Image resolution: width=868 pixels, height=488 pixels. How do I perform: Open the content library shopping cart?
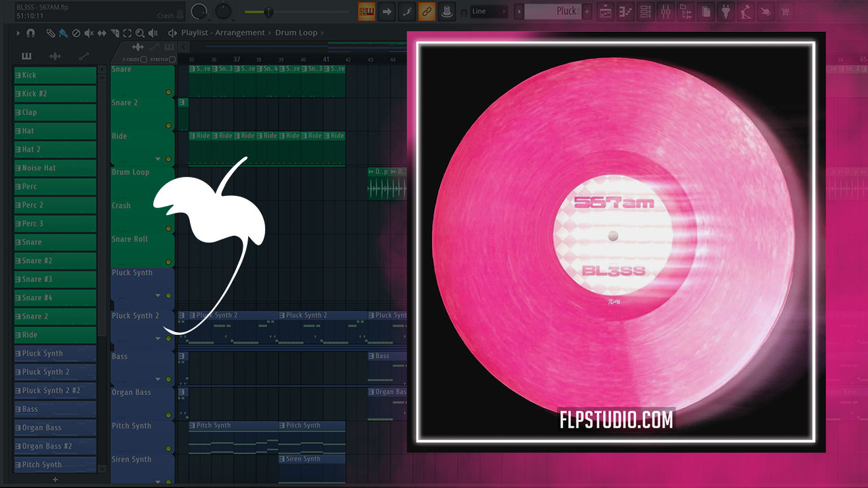coord(785,12)
